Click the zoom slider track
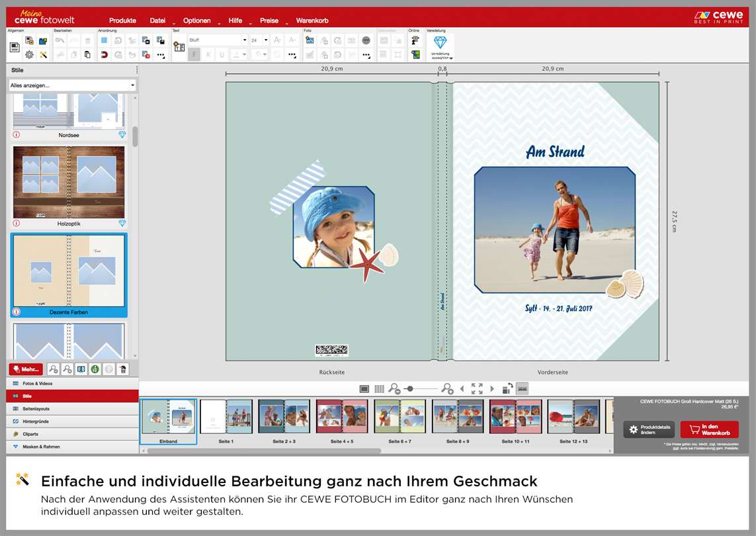This screenshot has width=756, height=536. click(x=421, y=389)
